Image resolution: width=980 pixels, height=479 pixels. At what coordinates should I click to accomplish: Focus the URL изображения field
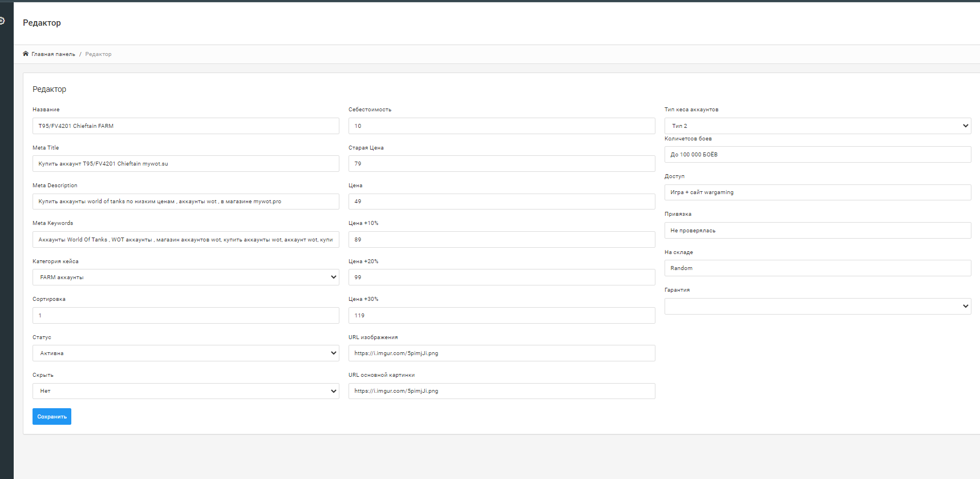coord(501,353)
